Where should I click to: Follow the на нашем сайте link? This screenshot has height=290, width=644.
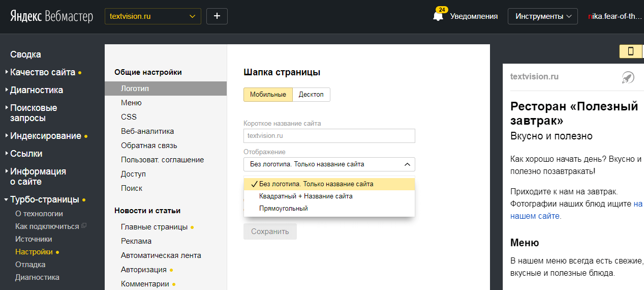click(x=535, y=216)
